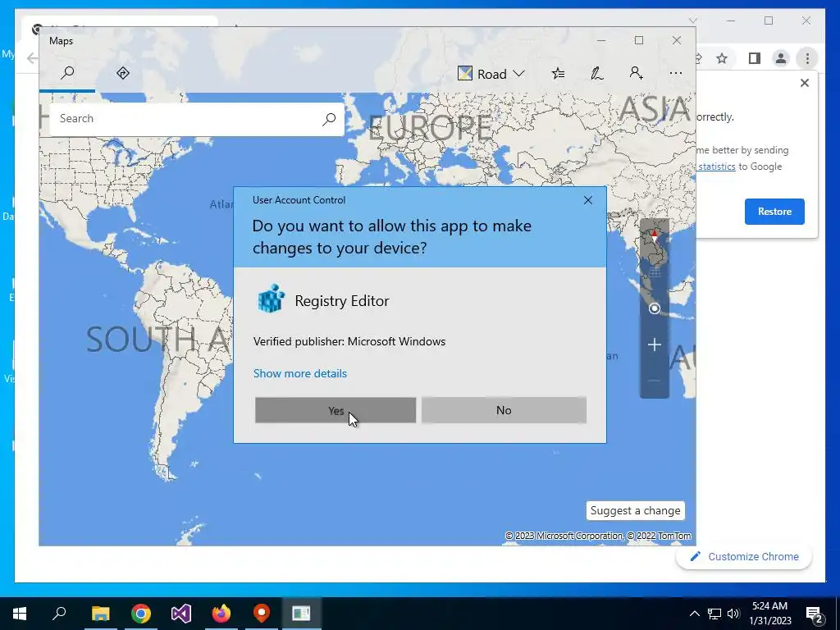Open Chrome three-dot menu
This screenshot has height=630, width=840.
[807, 58]
